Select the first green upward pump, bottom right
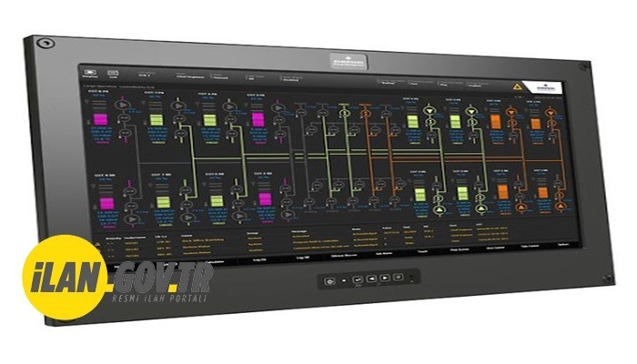Viewport: 637px width, 364px height. (440, 210)
